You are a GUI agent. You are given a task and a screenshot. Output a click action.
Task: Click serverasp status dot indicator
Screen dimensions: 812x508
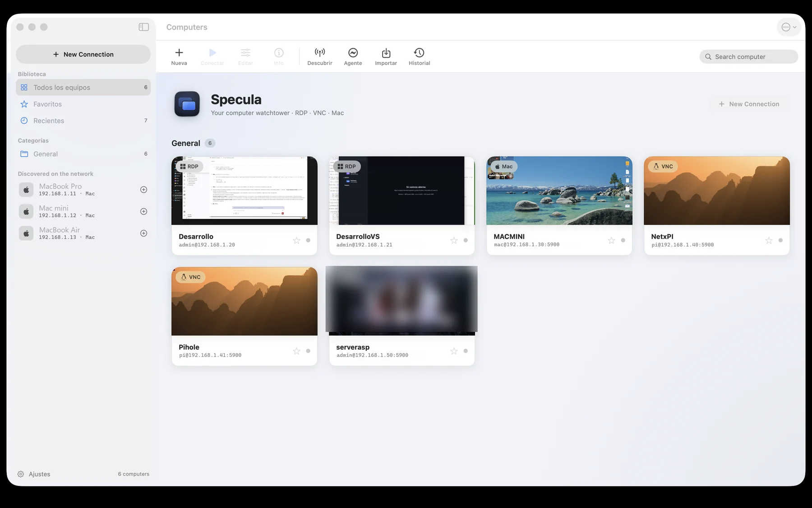pyautogui.click(x=466, y=351)
